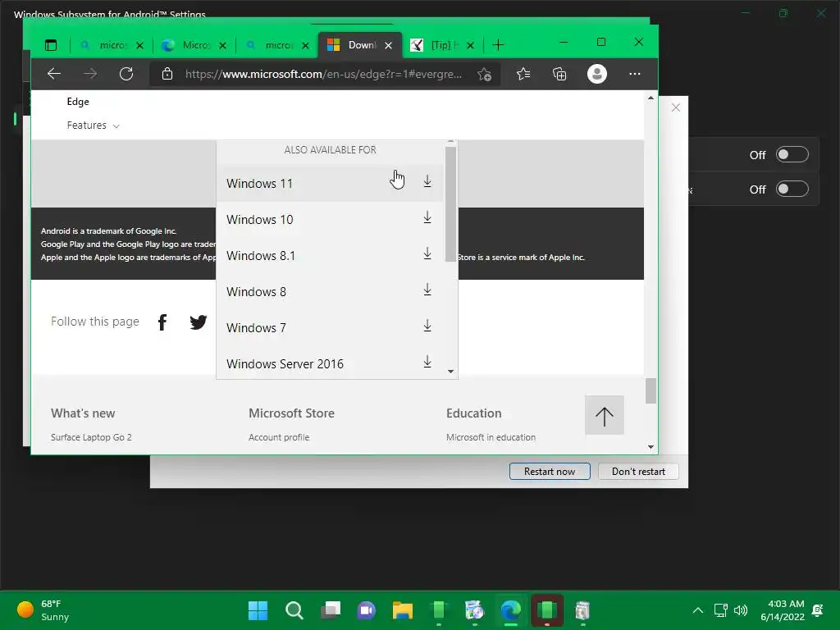Switch to the third 'micro' search tab

[277, 45]
